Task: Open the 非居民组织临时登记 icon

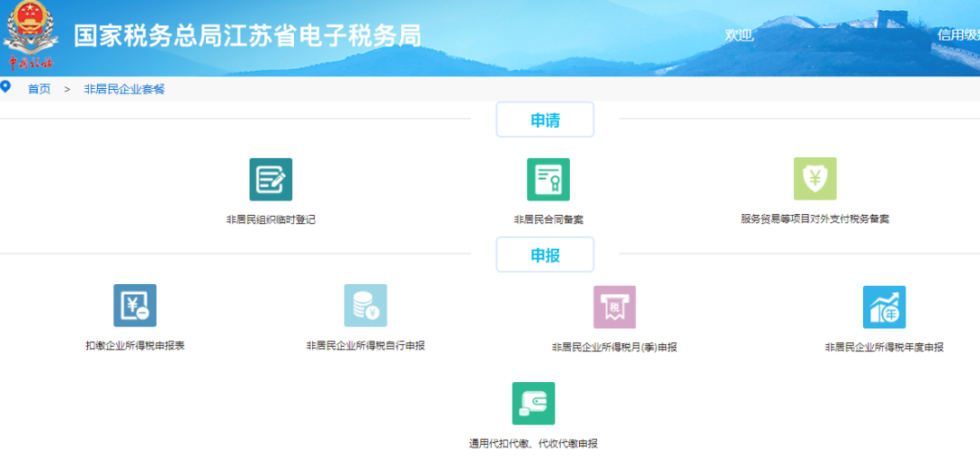Action: (270, 180)
